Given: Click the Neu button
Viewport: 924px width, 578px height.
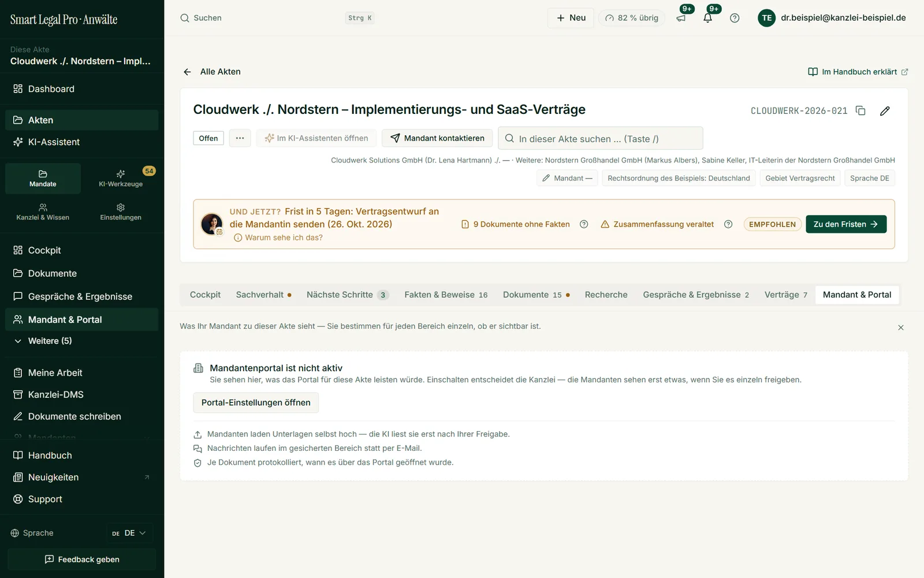Looking at the screenshot, I should click(x=571, y=18).
